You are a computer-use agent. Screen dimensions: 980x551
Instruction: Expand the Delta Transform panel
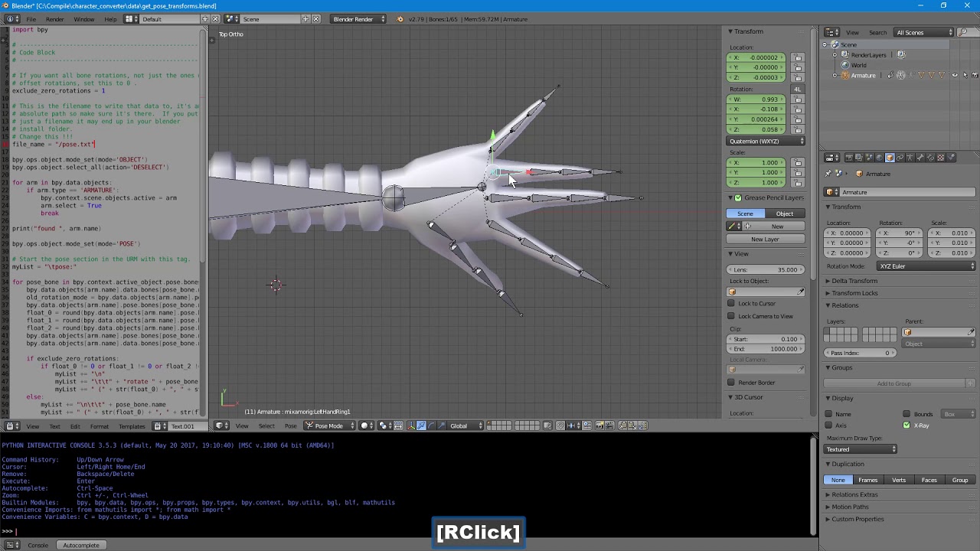coord(854,281)
